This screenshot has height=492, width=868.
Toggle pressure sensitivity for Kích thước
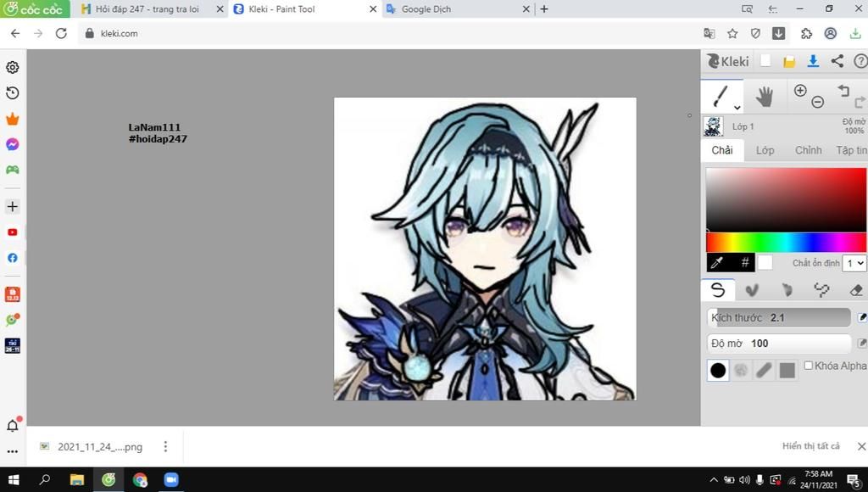coord(862,317)
